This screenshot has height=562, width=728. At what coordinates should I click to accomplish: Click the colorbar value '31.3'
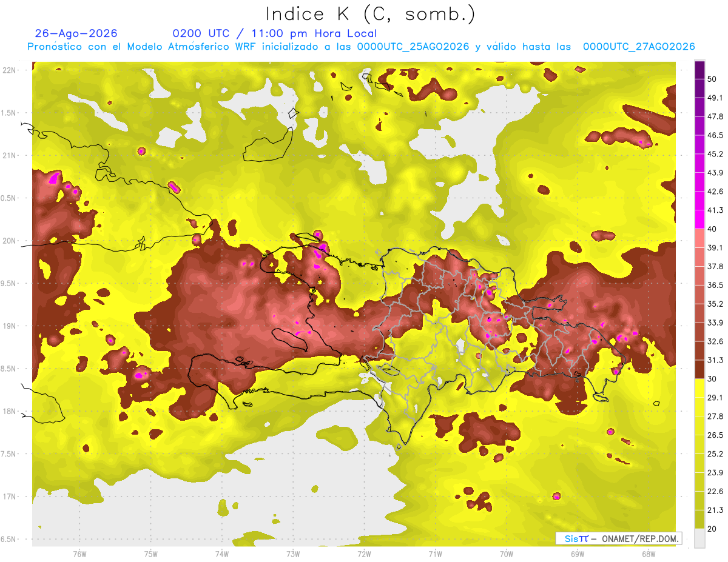(x=715, y=360)
